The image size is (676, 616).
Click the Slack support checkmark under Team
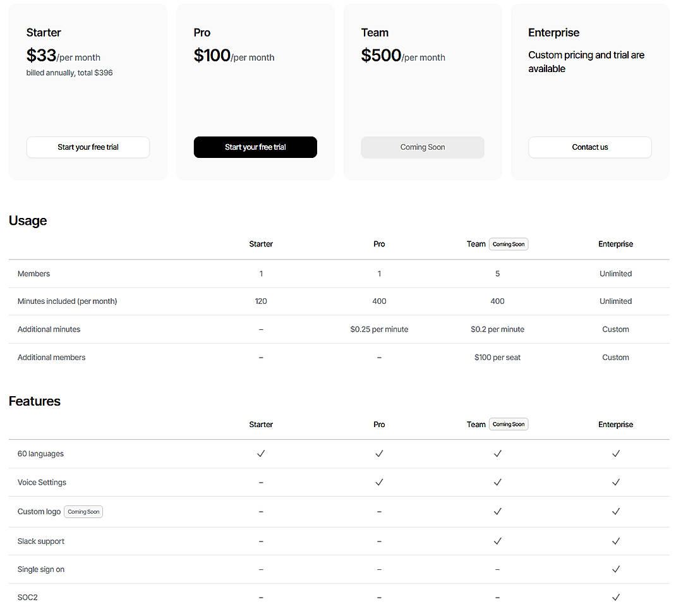click(497, 541)
